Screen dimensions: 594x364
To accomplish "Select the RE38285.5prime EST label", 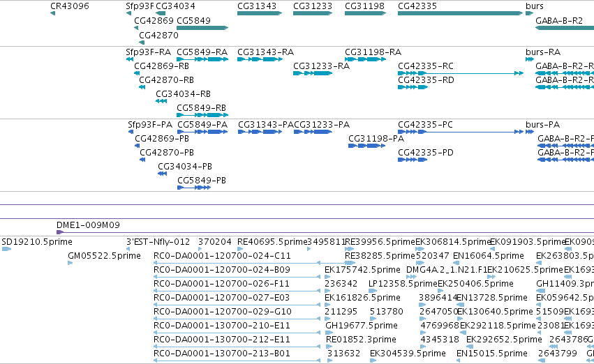I will click(x=380, y=256).
